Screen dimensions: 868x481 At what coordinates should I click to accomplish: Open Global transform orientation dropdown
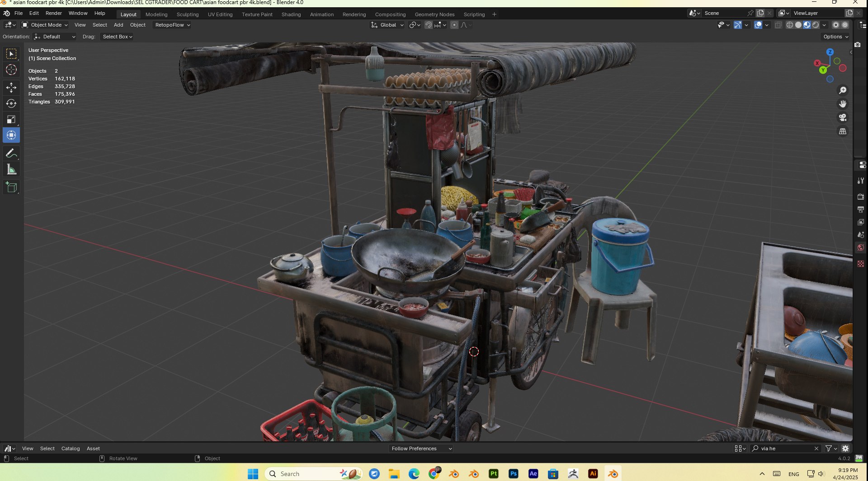click(387, 25)
